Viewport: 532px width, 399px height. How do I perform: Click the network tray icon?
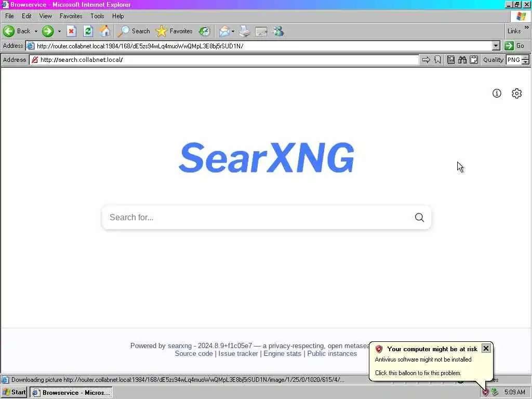pyautogui.click(x=495, y=393)
